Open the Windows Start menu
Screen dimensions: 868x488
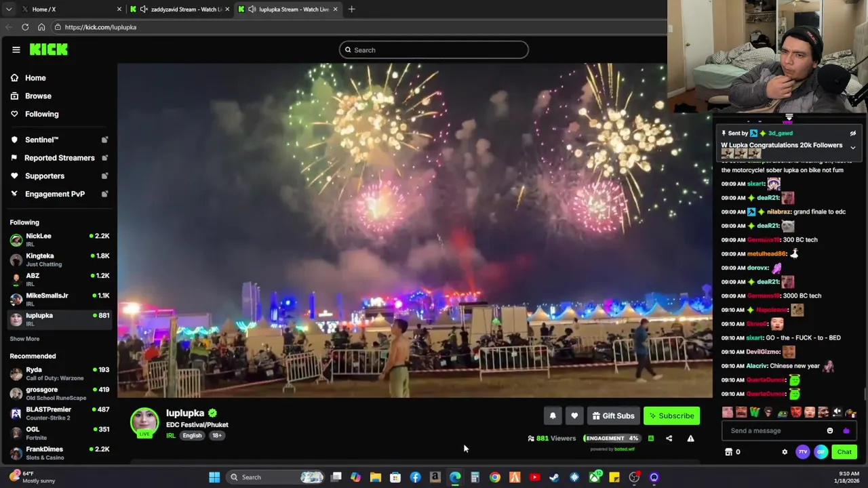click(214, 477)
